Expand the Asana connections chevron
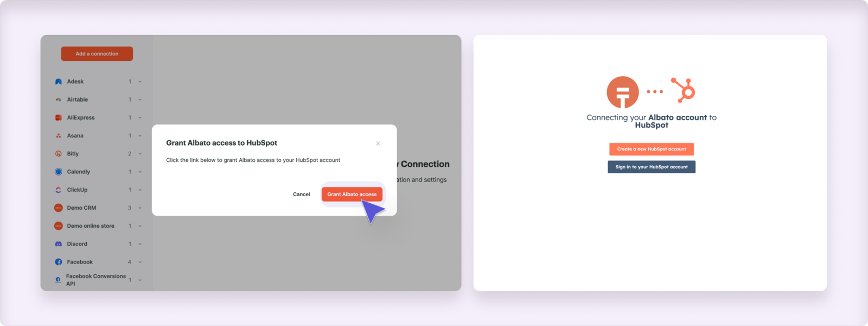The image size is (868, 326). point(140,136)
